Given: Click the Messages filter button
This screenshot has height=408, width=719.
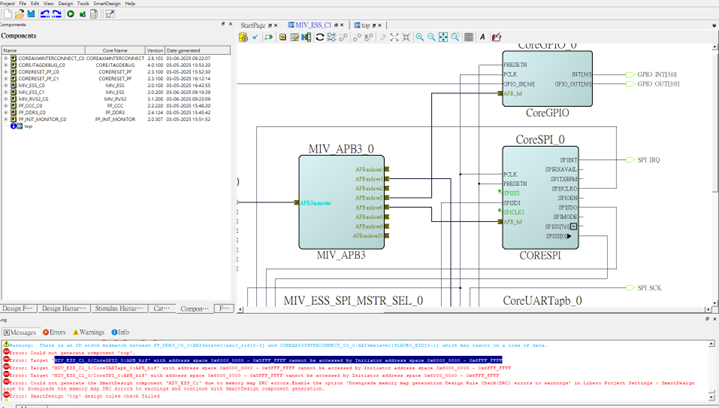Looking at the screenshot, I should click(x=20, y=332).
